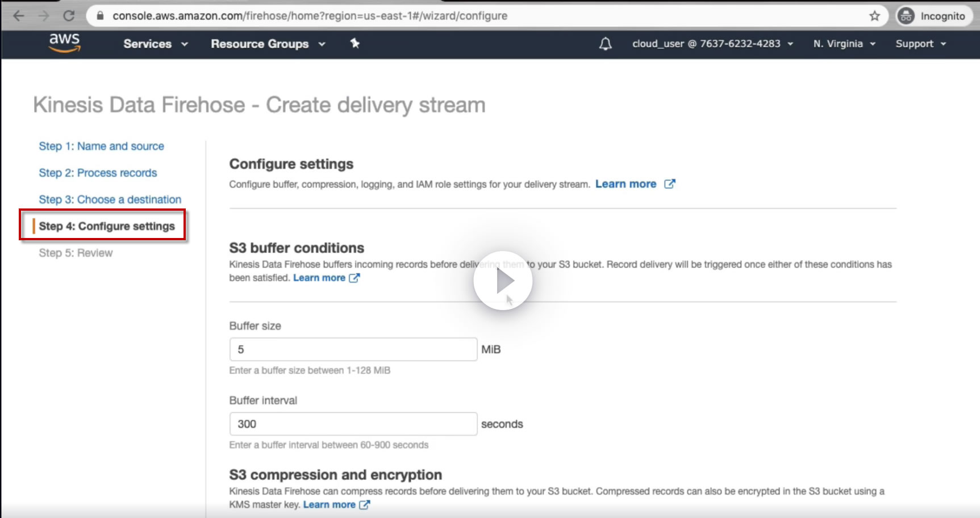Click the AWS logo home icon
Viewport: 980px width, 518px height.
(x=65, y=43)
